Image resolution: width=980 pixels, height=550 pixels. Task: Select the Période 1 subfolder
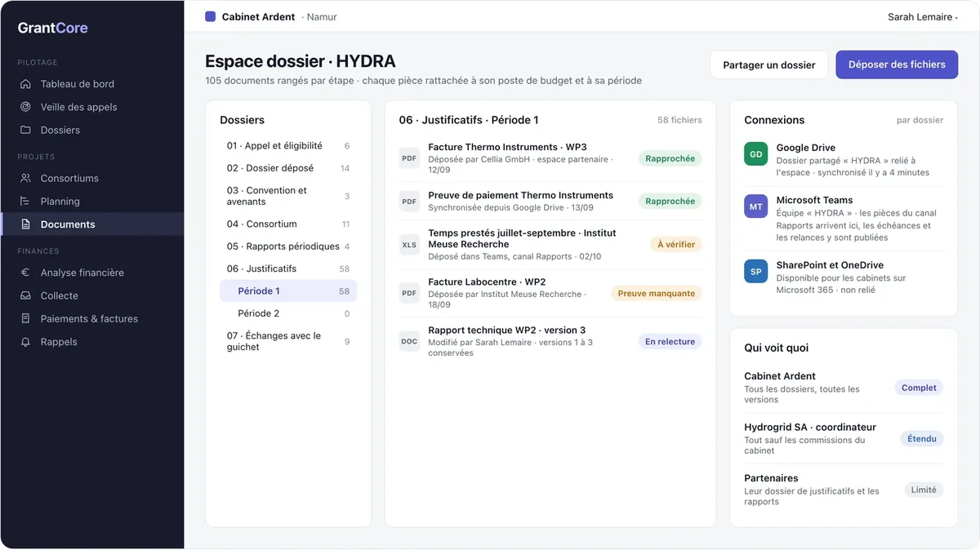[288, 291]
